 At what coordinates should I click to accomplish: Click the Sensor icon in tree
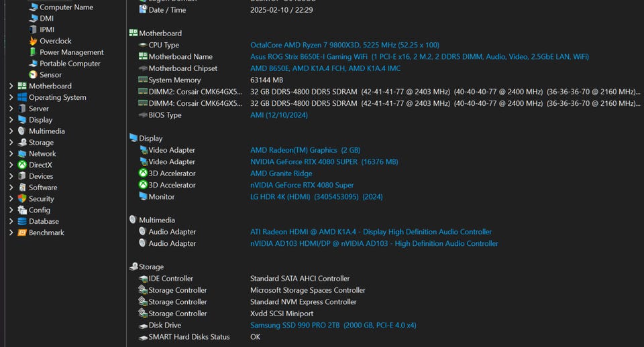pyautogui.click(x=34, y=74)
